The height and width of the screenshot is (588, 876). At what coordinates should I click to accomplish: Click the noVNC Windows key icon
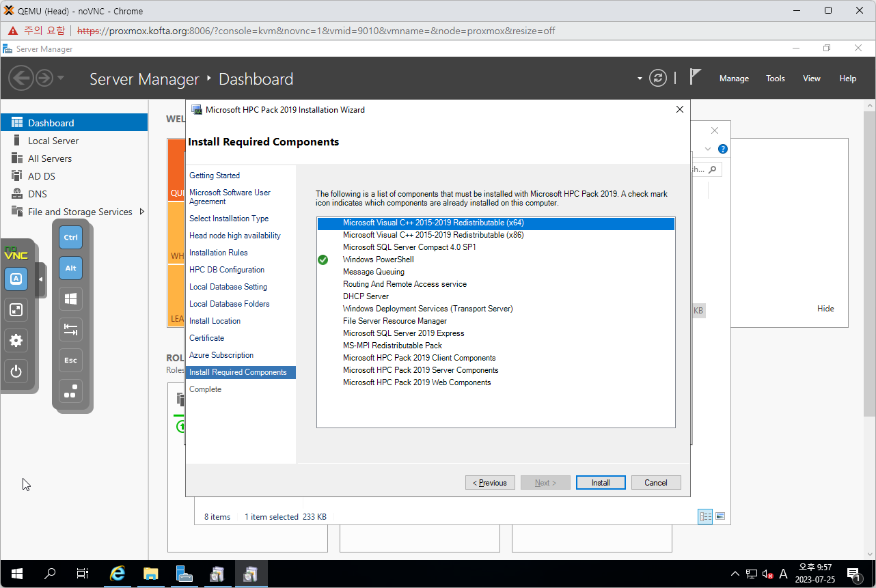point(70,298)
